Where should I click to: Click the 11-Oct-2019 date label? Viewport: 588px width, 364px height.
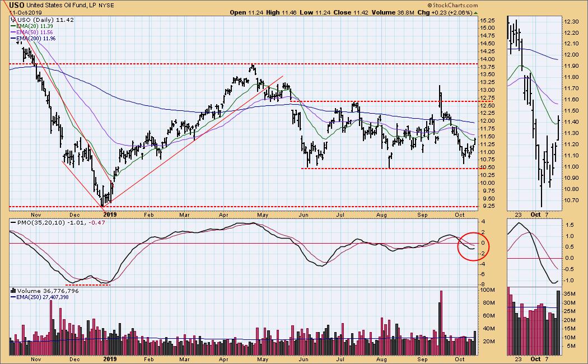[26, 12]
